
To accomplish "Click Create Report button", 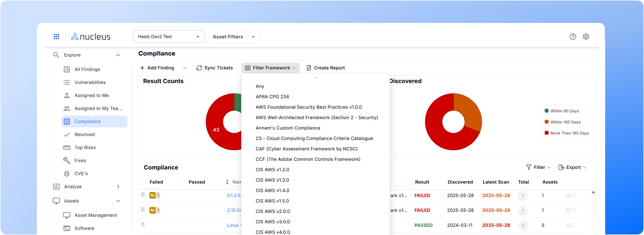I will pos(326,68).
